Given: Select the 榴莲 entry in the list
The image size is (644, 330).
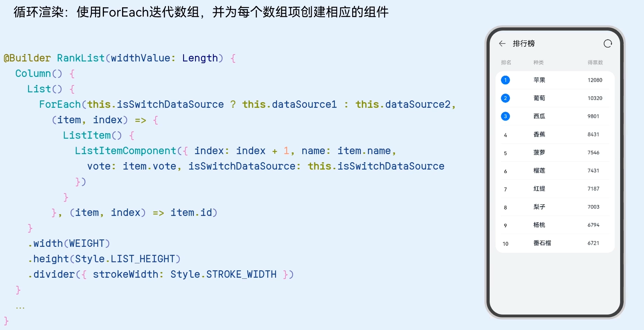Looking at the screenshot, I should click(539, 171).
